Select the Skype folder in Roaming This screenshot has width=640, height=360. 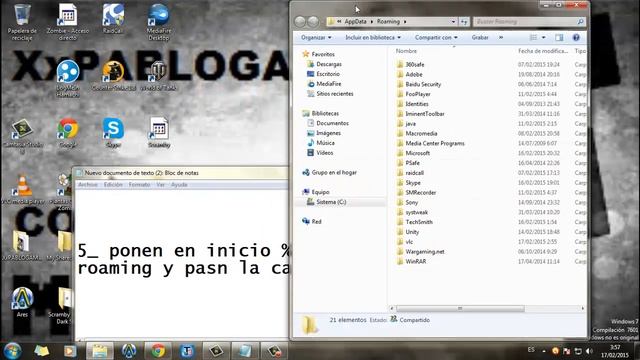tap(413, 182)
